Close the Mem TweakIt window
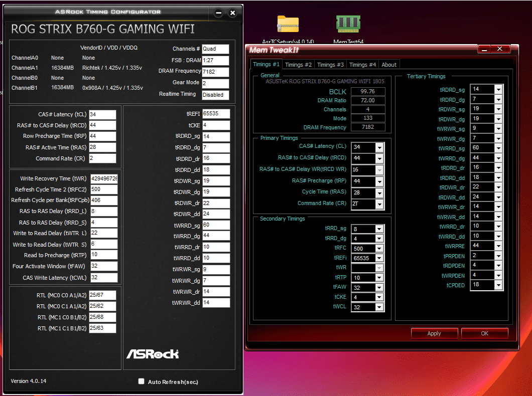Viewport: 532px width, 396px height. point(500,49)
